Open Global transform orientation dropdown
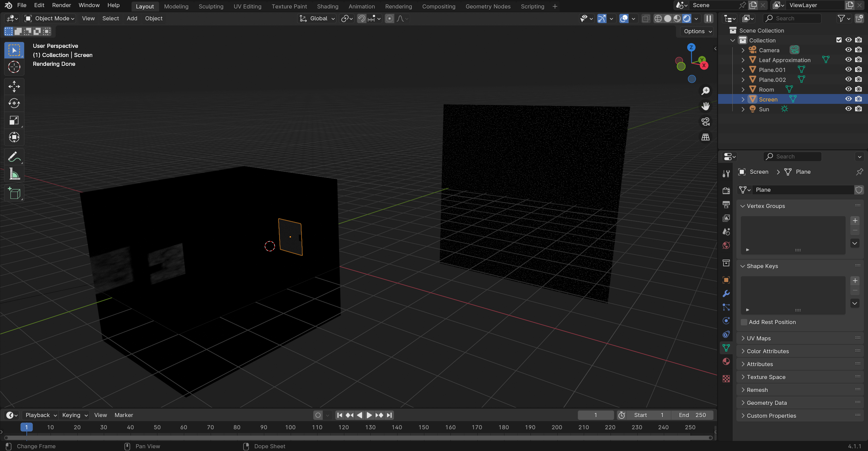 [317, 19]
